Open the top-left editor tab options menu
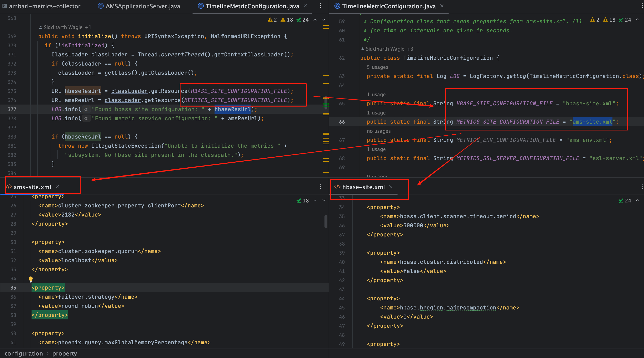The height and width of the screenshot is (358, 644). point(320,6)
